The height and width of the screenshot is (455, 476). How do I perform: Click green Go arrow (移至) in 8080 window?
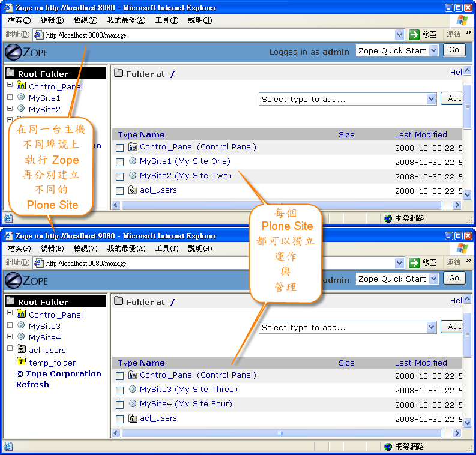coord(414,35)
